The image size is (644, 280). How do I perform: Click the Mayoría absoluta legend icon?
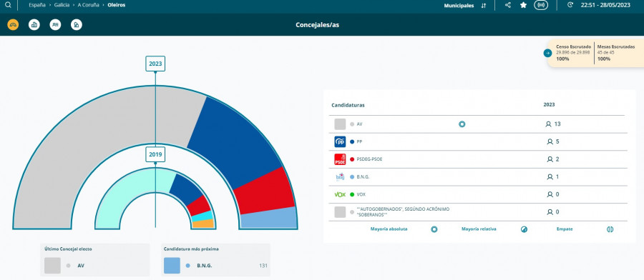tap(434, 229)
